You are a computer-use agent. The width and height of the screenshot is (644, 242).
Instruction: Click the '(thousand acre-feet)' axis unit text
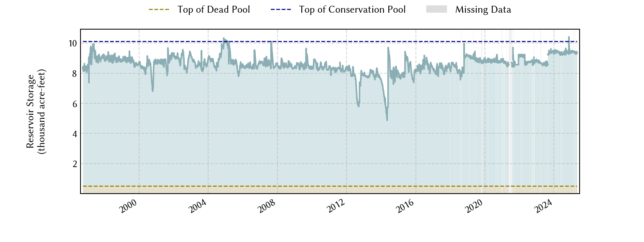41,111
